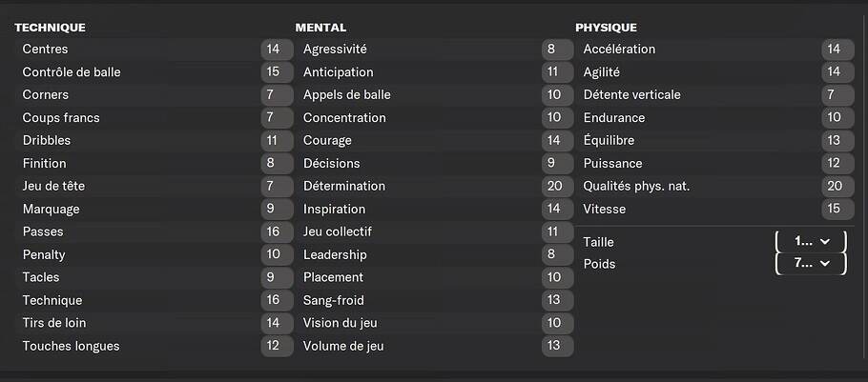This screenshot has height=382, width=868.
Task: Edit the Agressivité attribute value
Action: [x=557, y=50]
